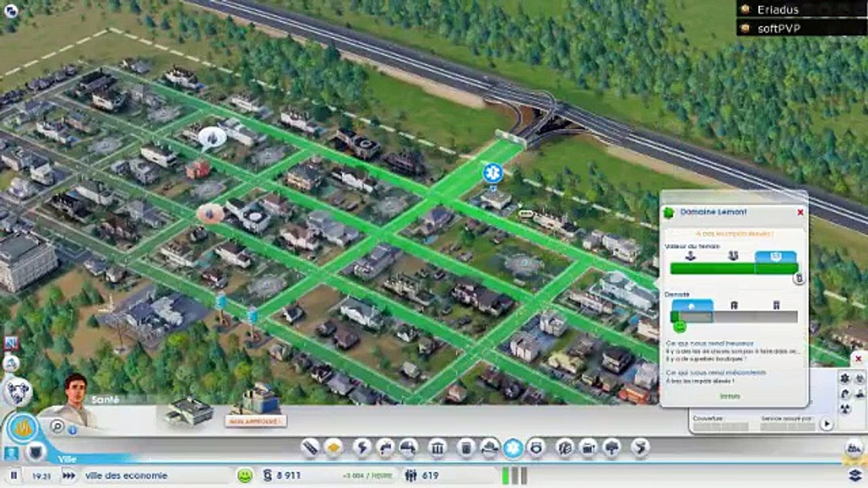
Task: Click the green link at the popup bottom
Action: point(730,396)
